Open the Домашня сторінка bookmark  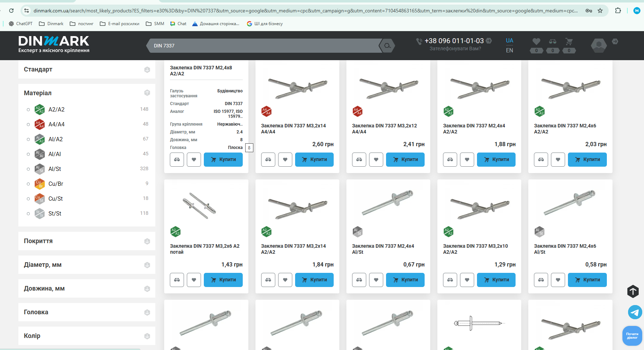click(x=216, y=24)
